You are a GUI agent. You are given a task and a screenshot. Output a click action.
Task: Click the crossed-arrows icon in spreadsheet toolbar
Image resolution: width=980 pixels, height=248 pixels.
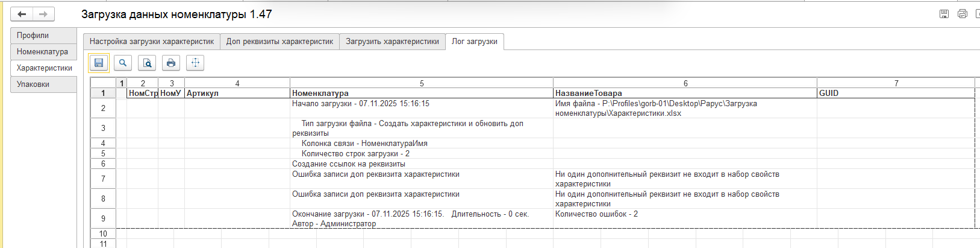tap(195, 63)
